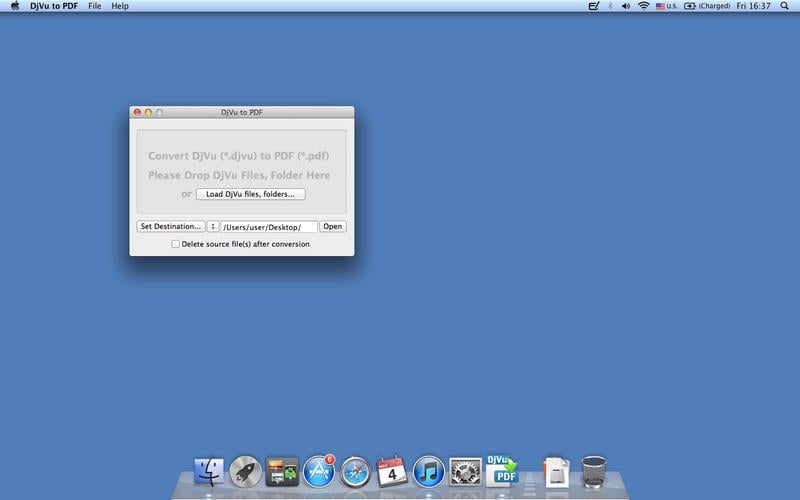Image resolution: width=800 pixels, height=500 pixels.
Task: Open the App Store Dock icon
Action: pos(319,471)
